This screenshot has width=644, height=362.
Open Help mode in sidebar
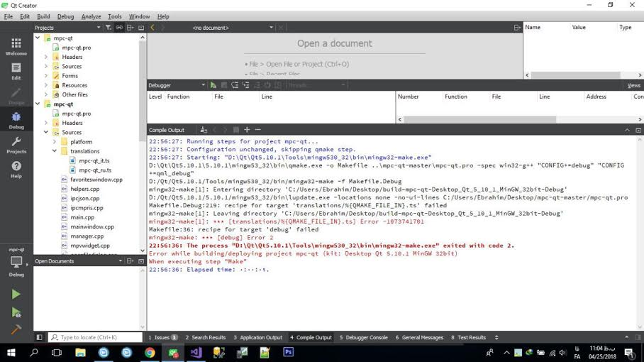[16, 170]
